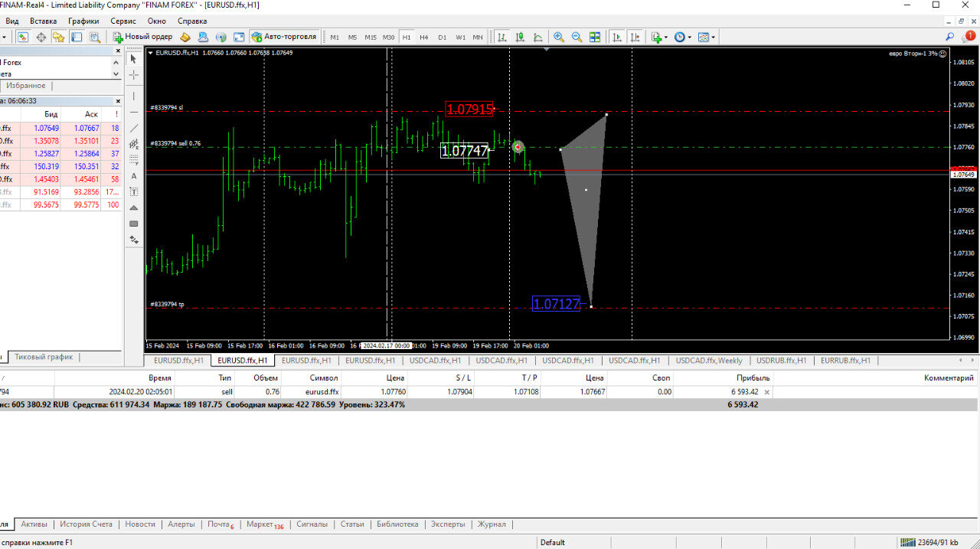Open the arrows drawing tool
The height and width of the screenshot is (549, 980).
134,240
